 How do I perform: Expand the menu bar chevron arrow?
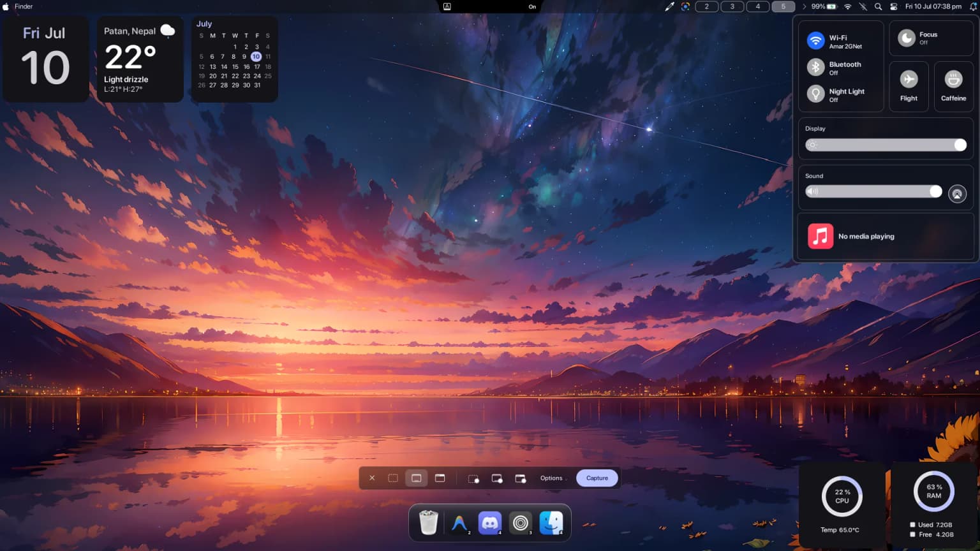pos(804,6)
